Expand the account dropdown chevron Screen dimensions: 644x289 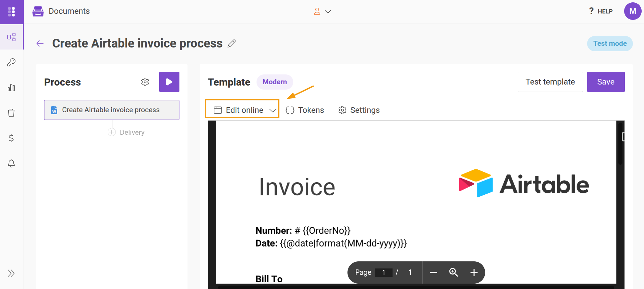(x=328, y=11)
